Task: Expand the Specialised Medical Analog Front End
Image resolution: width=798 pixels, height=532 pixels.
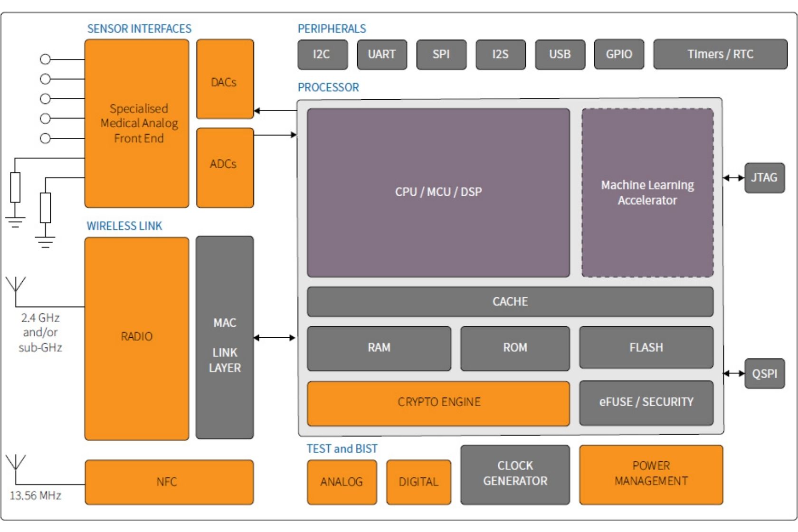Action: pos(137,123)
